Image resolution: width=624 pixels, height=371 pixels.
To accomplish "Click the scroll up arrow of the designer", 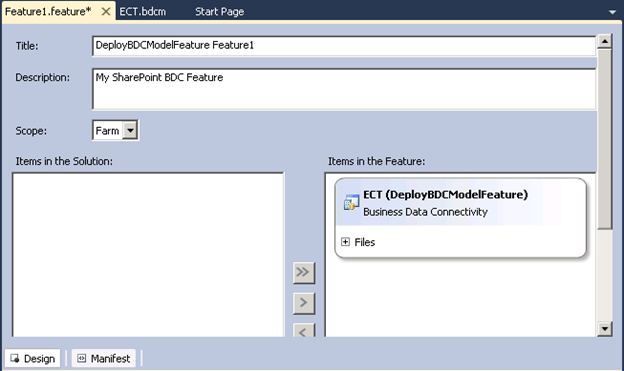I will (x=604, y=41).
